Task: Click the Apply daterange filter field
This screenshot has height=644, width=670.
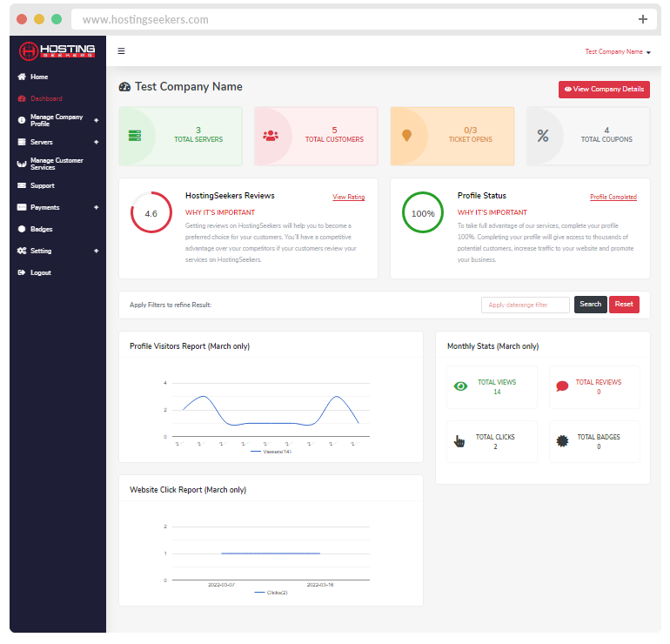Action: [x=526, y=305]
